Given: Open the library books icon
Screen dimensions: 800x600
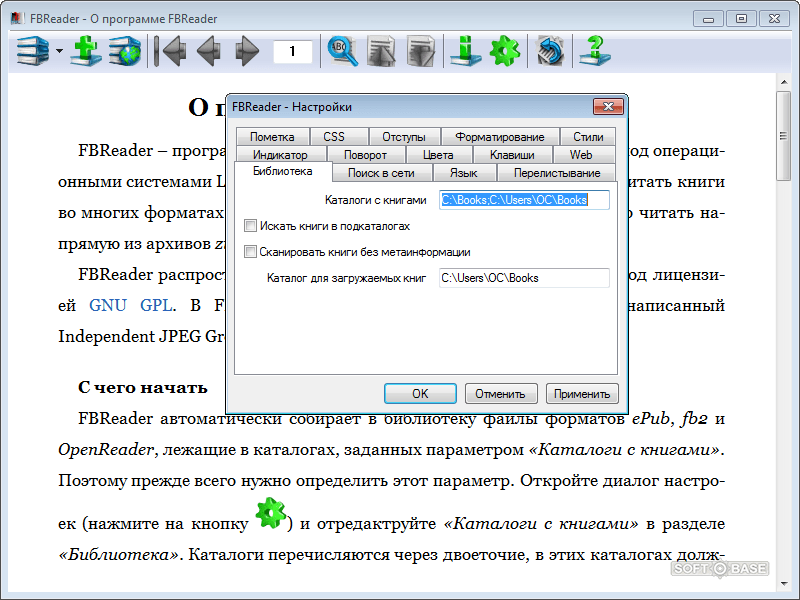Looking at the screenshot, I should 33,51.
